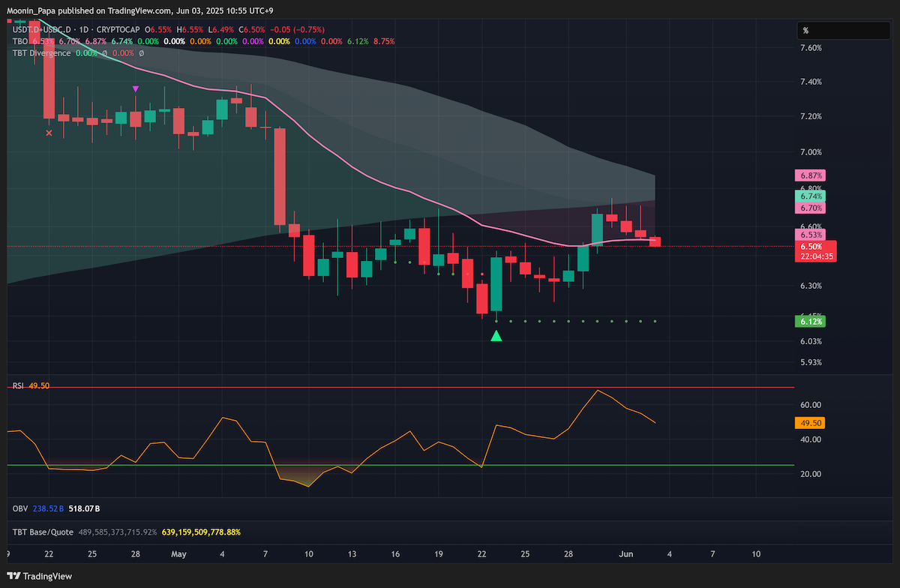Click the latest red candle at 6.50%
The width and height of the screenshot is (900, 588).
coord(655,241)
